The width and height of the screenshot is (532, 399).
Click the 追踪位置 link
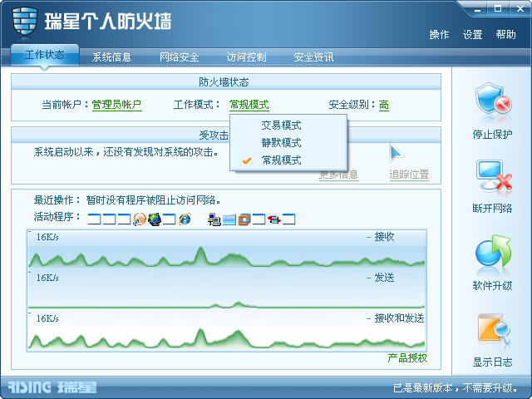[409, 175]
